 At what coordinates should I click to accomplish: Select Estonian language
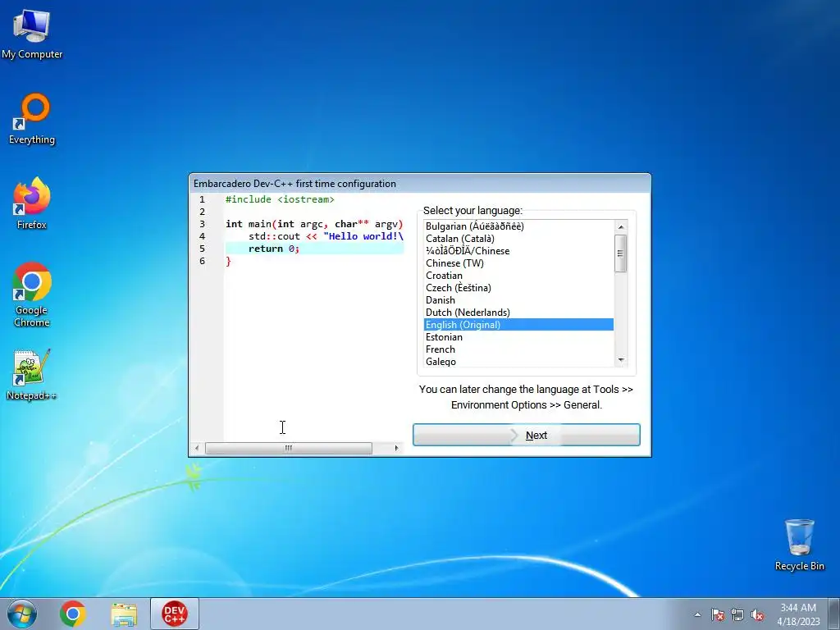pos(518,337)
